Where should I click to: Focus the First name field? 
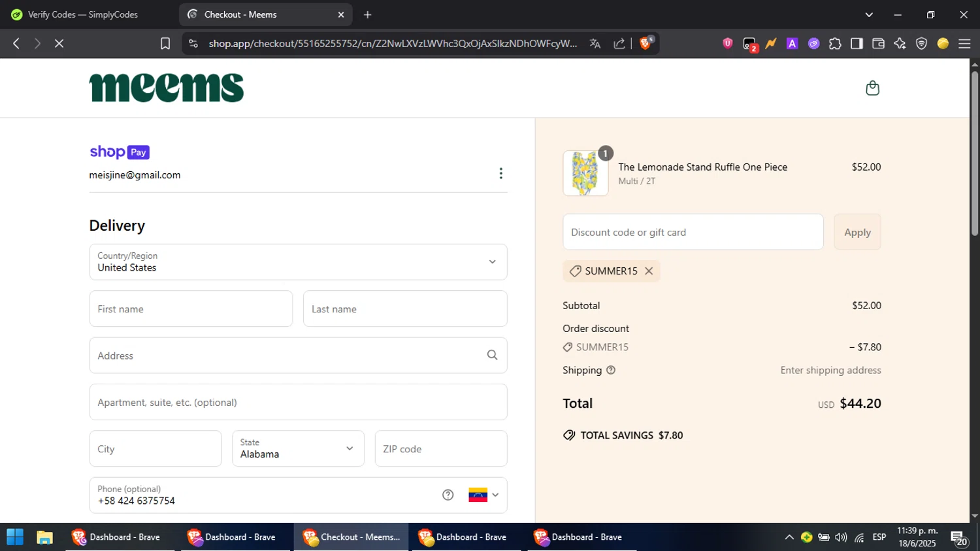(191, 309)
